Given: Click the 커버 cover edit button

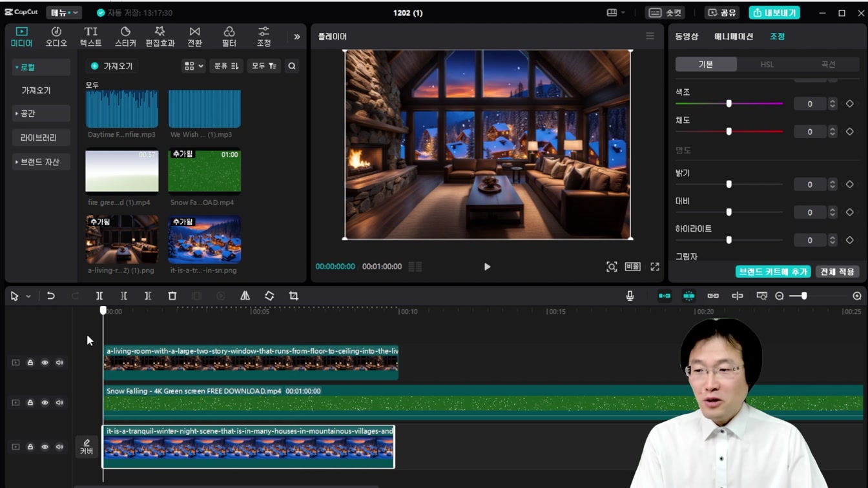Looking at the screenshot, I should (87, 447).
